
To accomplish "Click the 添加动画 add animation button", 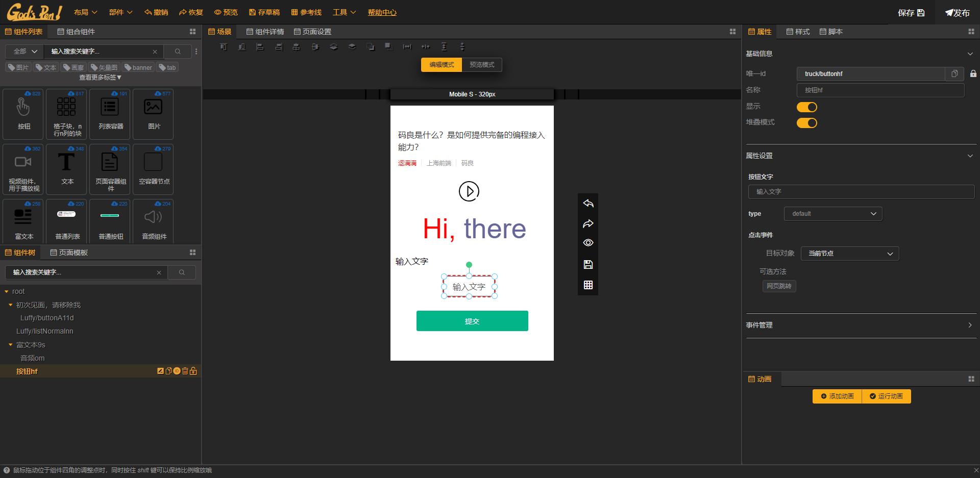I will pos(837,396).
